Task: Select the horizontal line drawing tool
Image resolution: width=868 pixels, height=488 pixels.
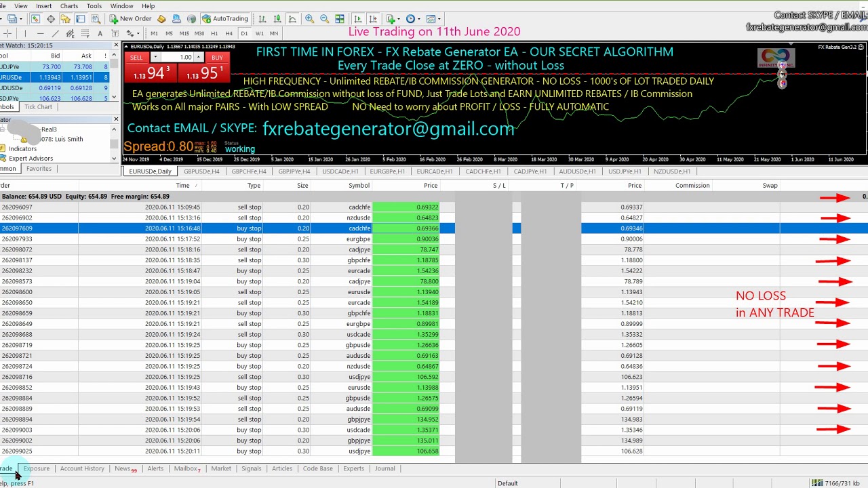Action: tap(40, 33)
